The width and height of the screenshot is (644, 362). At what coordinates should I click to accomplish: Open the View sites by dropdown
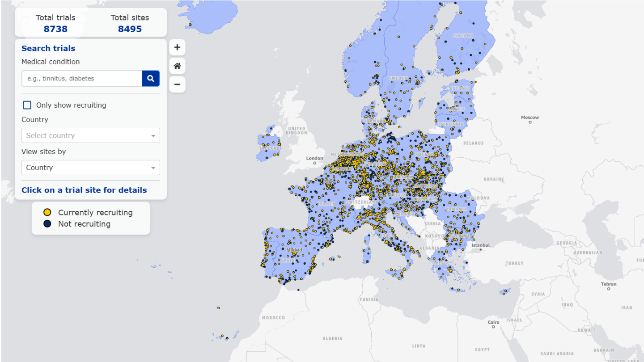[x=90, y=167]
